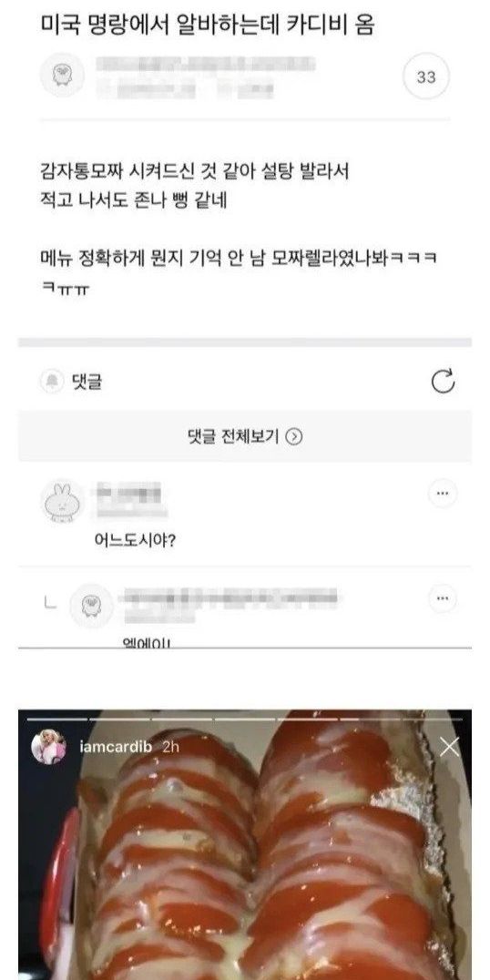
Task: Expand 댓글 전체보기 to view all comments
Action: 245,436
